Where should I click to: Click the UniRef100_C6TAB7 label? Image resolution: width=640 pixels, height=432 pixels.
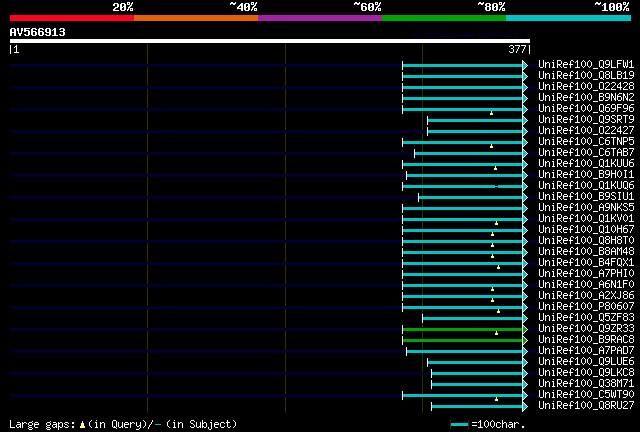(x=586, y=152)
